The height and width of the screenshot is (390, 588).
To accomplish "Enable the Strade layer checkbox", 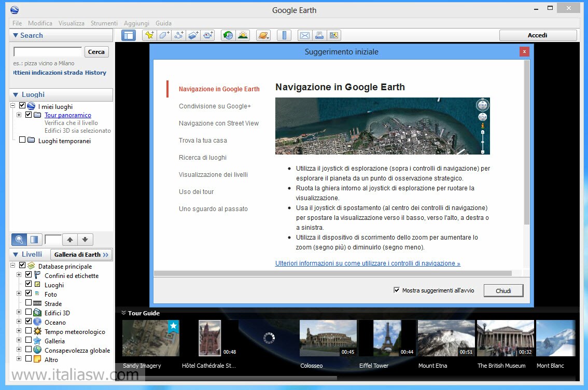I will 29,302.
